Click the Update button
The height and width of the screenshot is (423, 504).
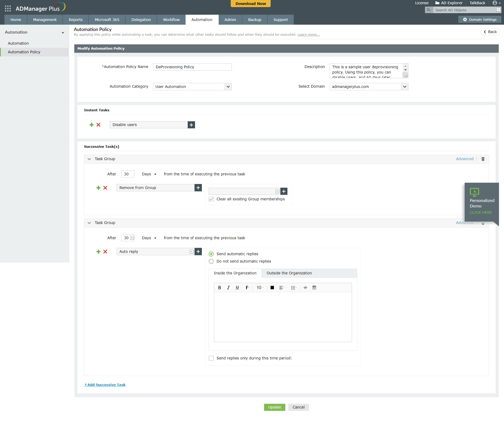coord(274,407)
